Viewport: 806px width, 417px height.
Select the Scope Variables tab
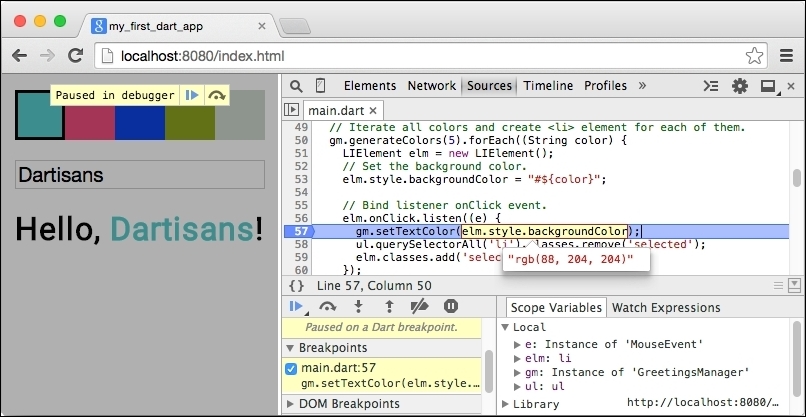click(x=556, y=308)
